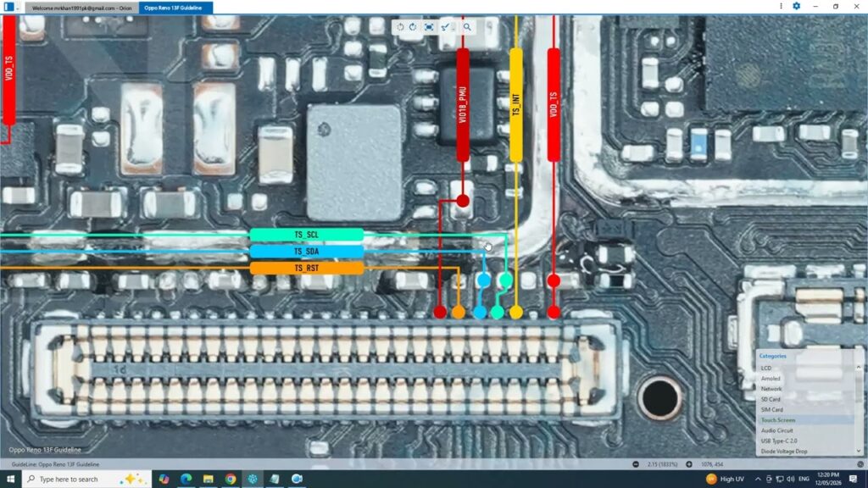Click the VDD_TS label at left edge
This screenshot has width=868, height=488.
[8, 69]
